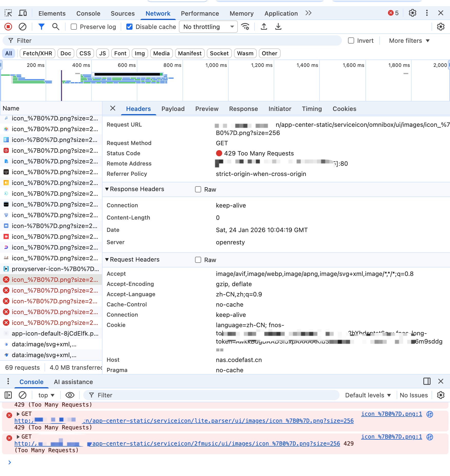Click the export HAR download icon
Screen dimensions: 450x476
point(278,27)
